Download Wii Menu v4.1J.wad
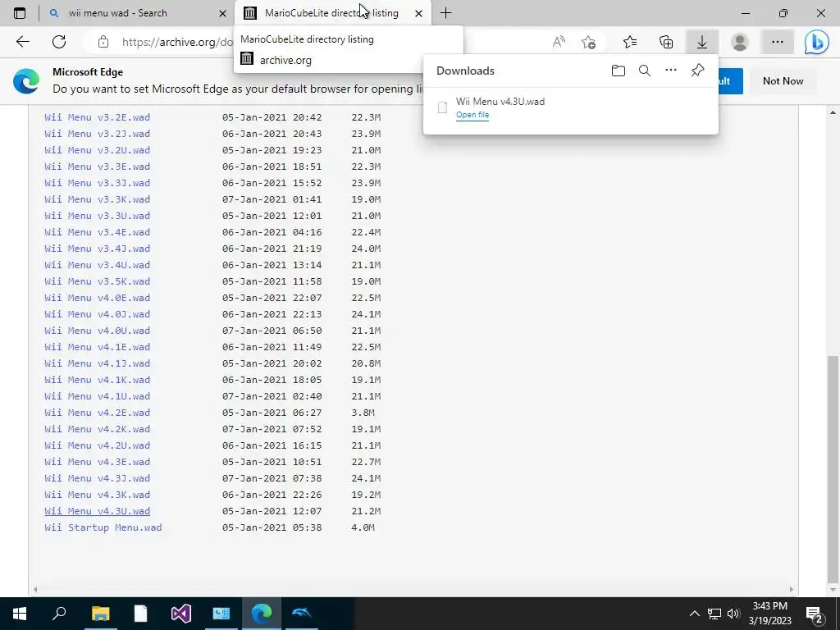 point(98,363)
